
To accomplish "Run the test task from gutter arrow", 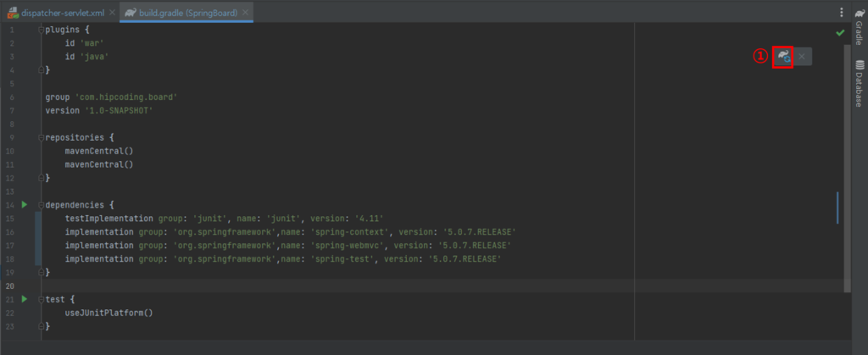I will (25, 299).
